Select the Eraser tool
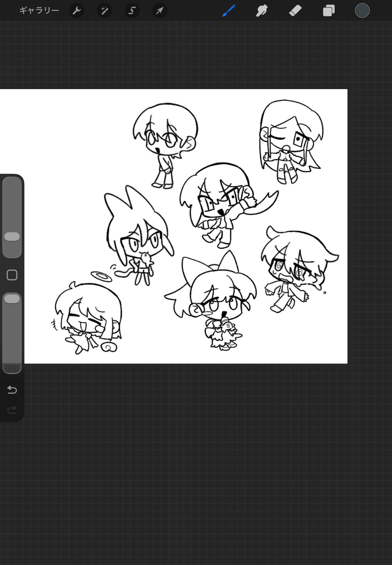Screen dimensions: 392x565 pyautogui.click(x=295, y=11)
